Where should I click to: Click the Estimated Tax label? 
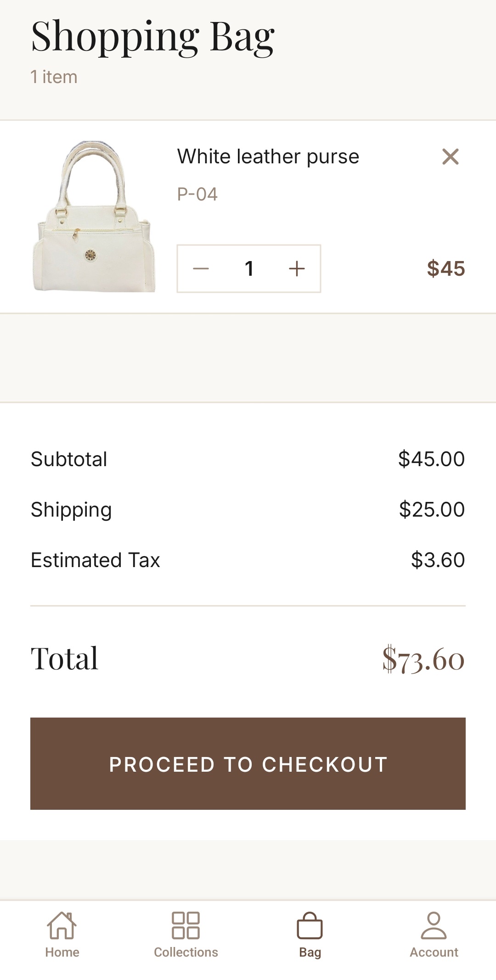pos(96,560)
